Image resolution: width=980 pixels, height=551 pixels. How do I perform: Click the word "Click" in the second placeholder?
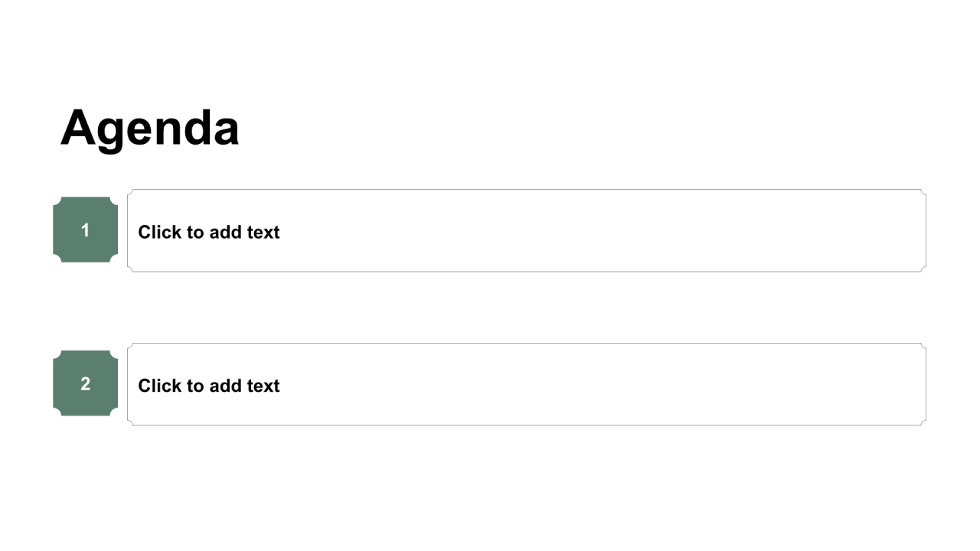pyautogui.click(x=158, y=386)
